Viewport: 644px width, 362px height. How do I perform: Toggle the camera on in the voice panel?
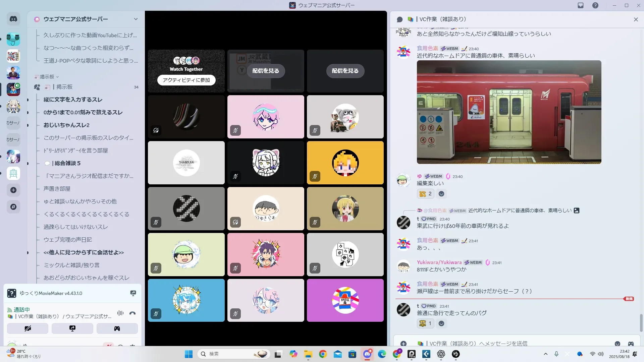pyautogui.click(x=28, y=328)
